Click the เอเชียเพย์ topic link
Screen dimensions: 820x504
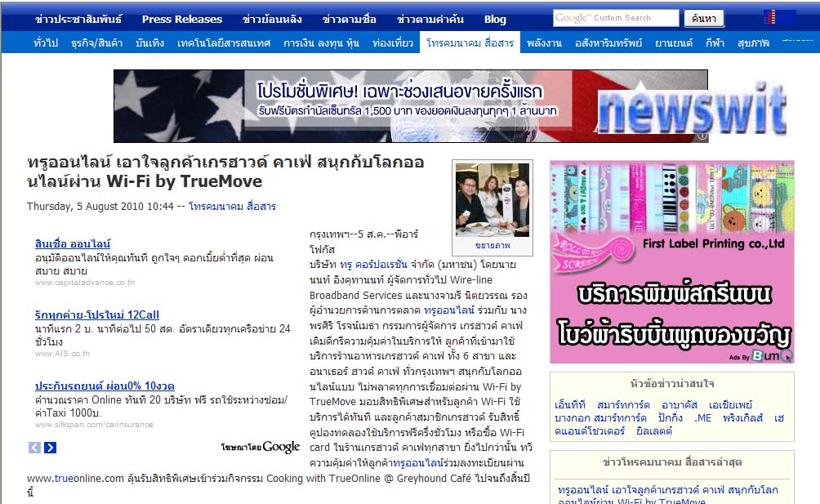pos(731,404)
